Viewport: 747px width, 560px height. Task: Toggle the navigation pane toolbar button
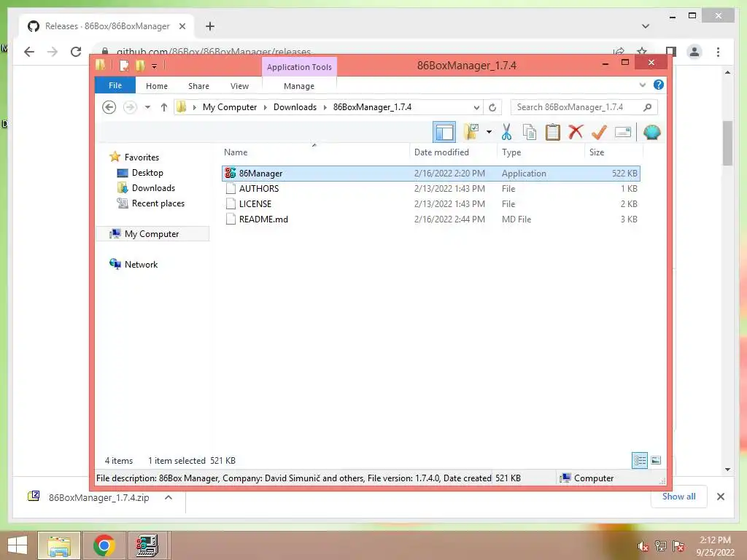444,132
